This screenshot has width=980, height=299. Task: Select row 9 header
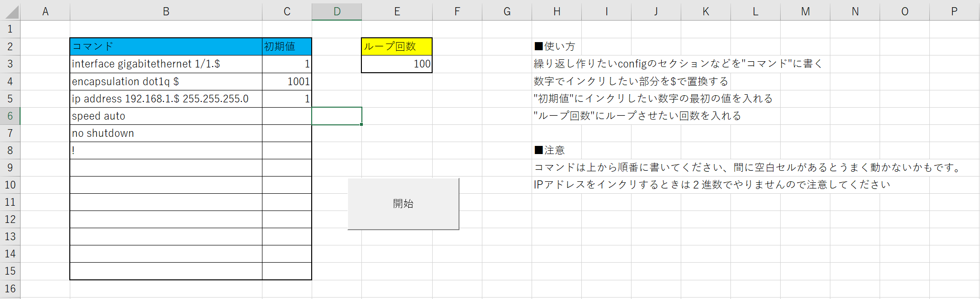pyautogui.click(x=10, y=167)
